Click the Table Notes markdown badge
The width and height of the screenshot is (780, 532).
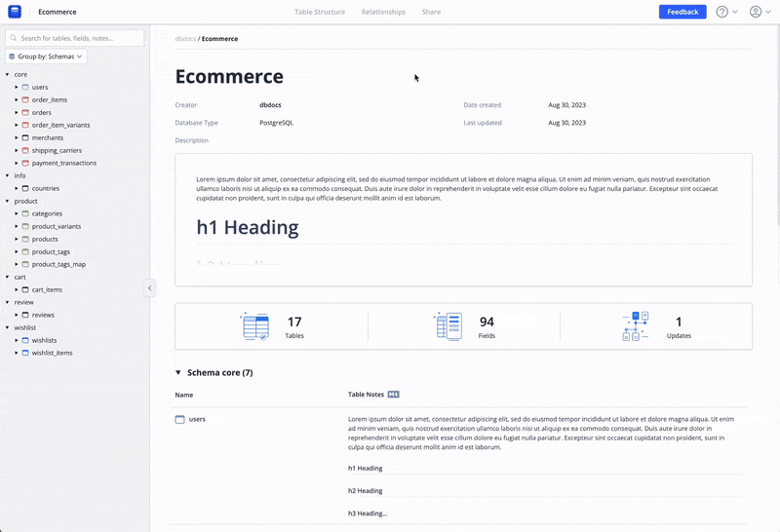(394, 395)
